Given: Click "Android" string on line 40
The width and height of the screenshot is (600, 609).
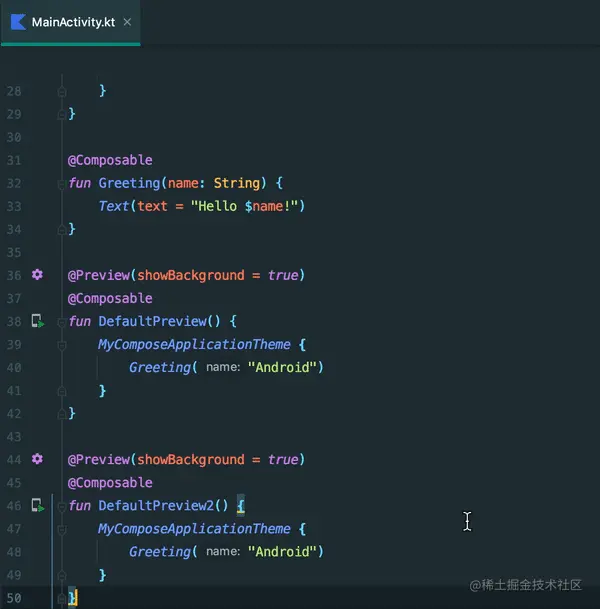Looking at the screenshot, I should pos(282,367).
